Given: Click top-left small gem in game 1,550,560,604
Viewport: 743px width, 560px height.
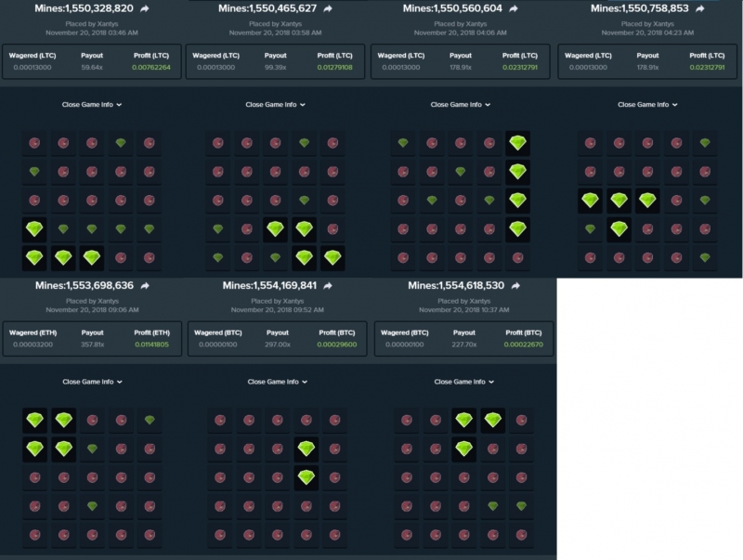Looking at the screenshot, I should tap(403, 143).
